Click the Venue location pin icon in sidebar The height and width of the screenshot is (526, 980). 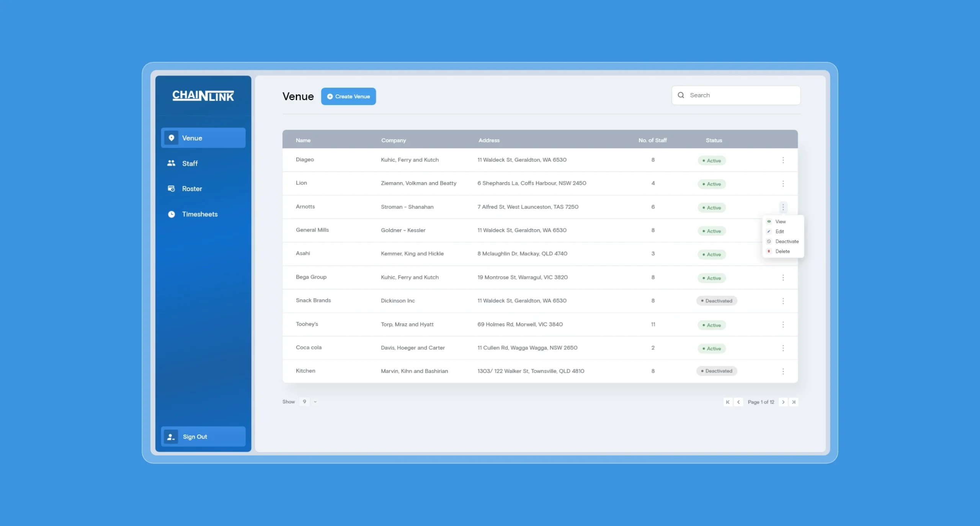click(x=171, y=138)
